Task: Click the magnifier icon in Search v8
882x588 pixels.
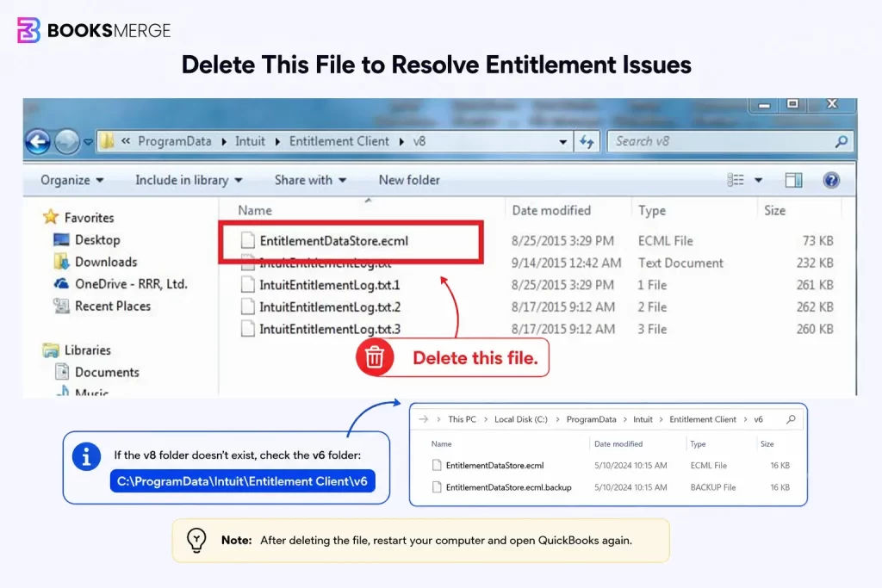Action: (x=841, y=142)
